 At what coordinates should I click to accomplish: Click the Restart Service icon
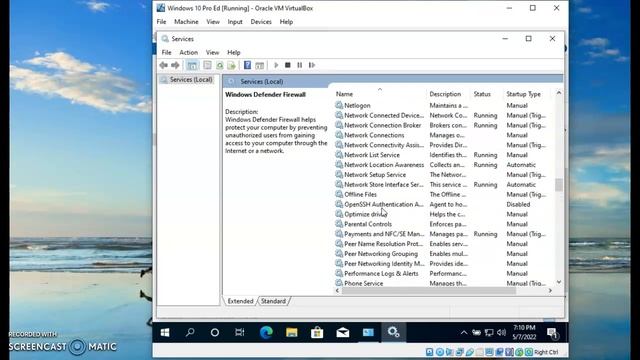(x=312, y=65)
